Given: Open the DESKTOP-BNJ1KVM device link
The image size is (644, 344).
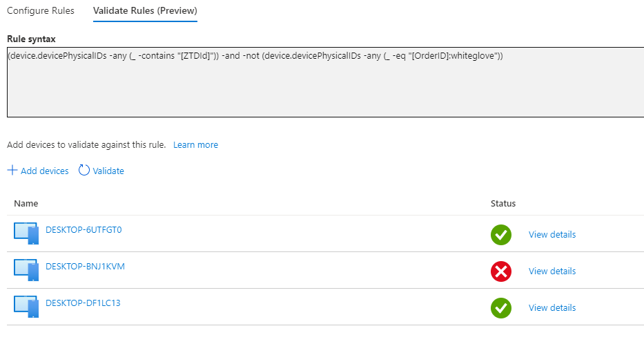Looking at the screenshot, I should (x=85, y=267).
